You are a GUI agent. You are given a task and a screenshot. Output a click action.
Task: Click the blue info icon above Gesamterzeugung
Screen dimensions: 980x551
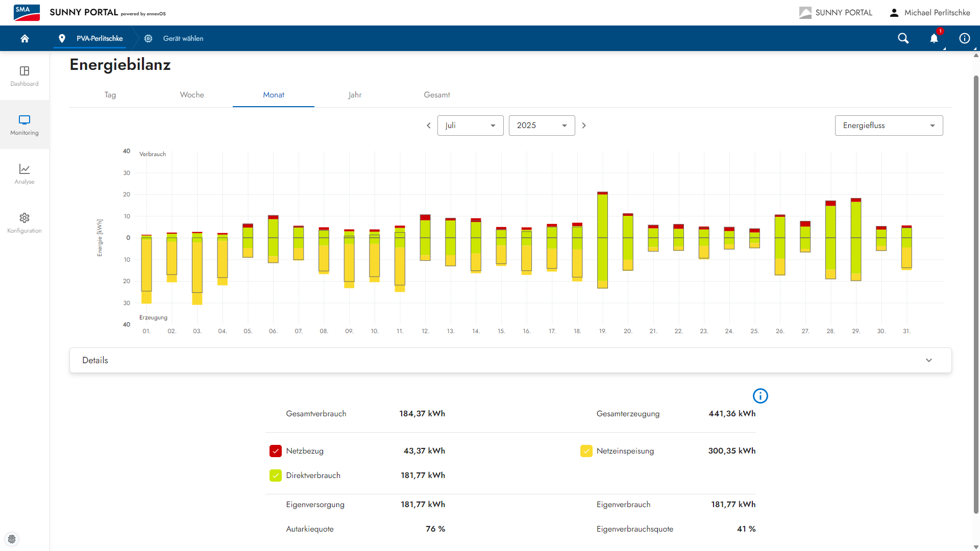pos(760,396)
